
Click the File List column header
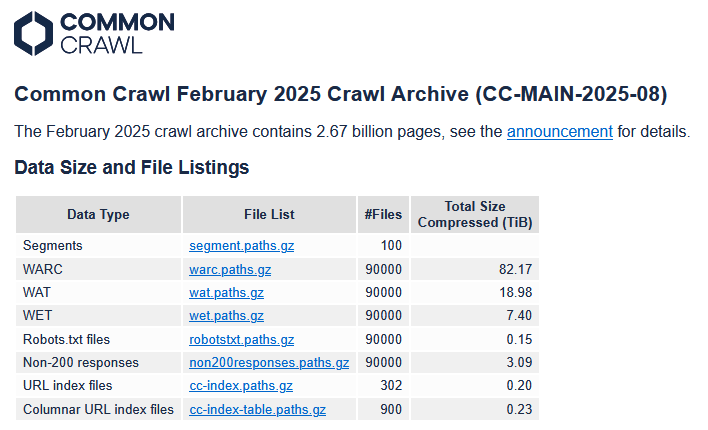coord(269,214)
